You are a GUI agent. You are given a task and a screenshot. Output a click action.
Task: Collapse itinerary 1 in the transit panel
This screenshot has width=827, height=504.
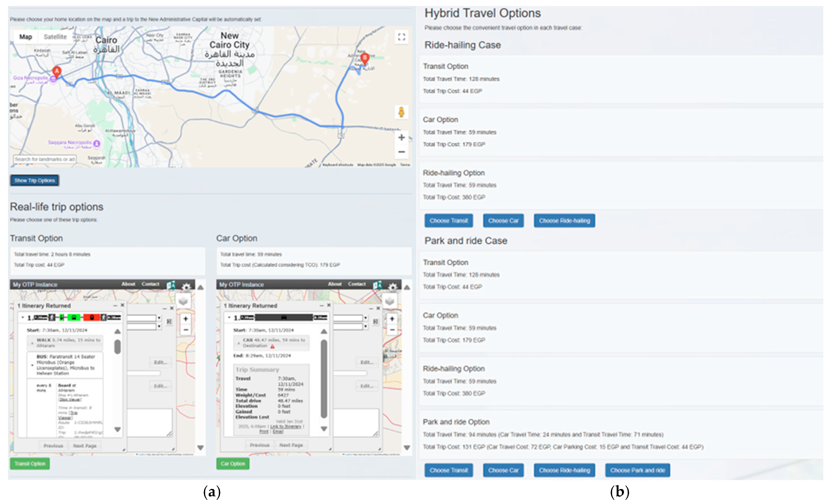pyautogui.click(x=23, y=317)
